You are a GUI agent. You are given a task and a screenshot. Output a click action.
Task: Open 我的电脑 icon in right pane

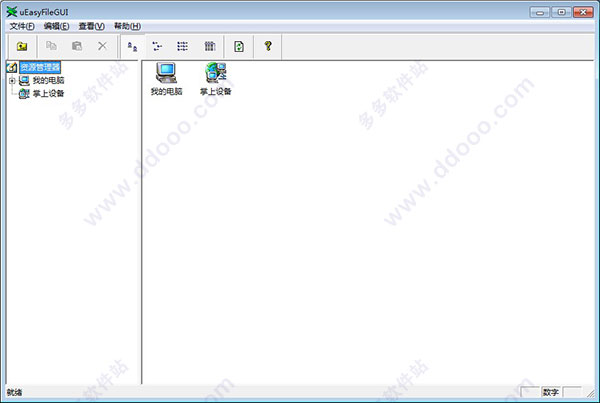[166, 73]
